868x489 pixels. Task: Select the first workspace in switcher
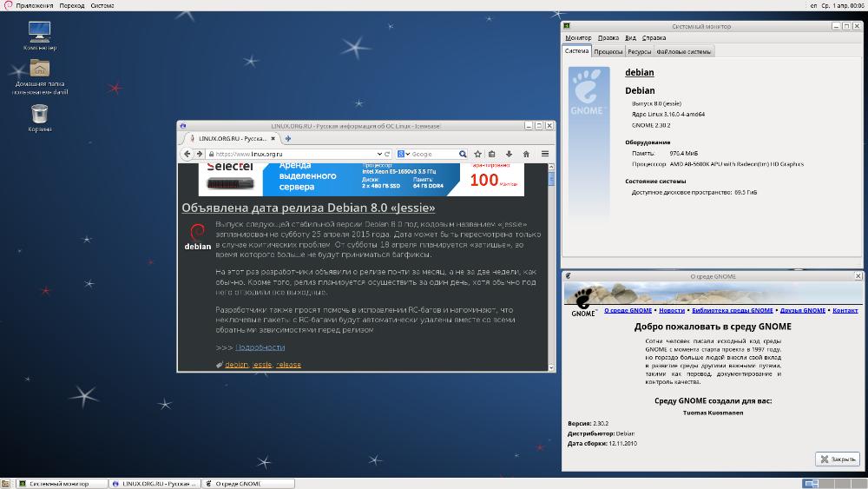click(x=811, y=484)
